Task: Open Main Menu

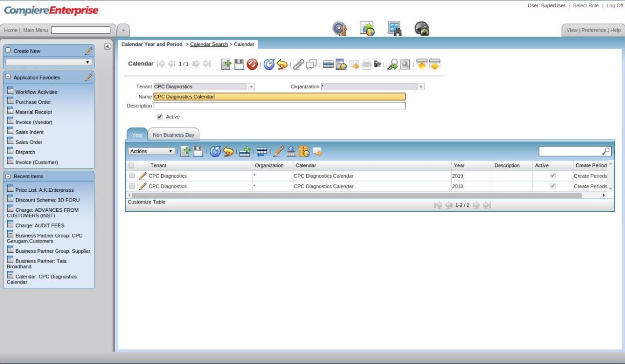Action: [36, 30]
